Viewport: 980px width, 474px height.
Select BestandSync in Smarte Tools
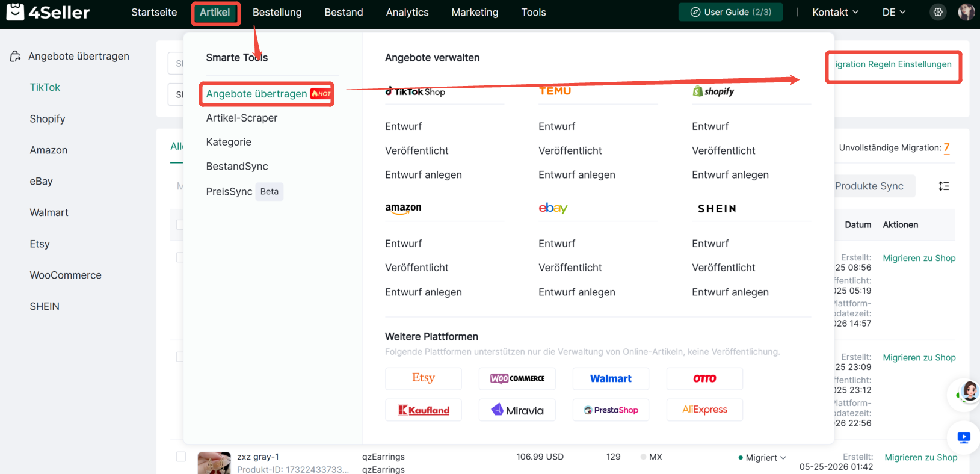237,166
